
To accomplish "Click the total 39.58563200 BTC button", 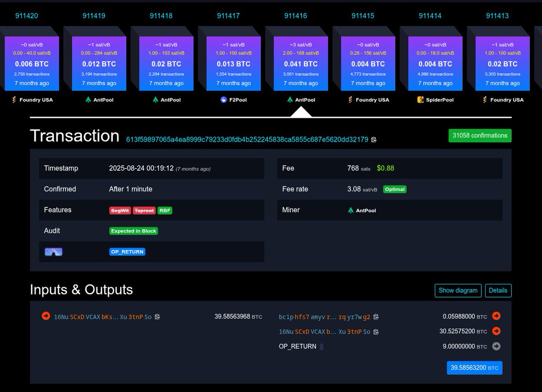I will 474,368.
